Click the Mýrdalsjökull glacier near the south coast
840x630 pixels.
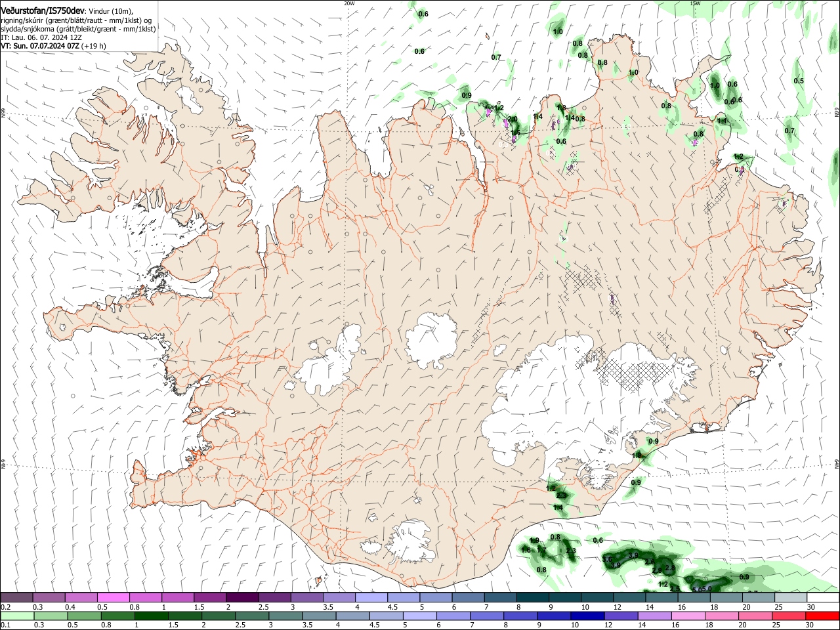411,542
